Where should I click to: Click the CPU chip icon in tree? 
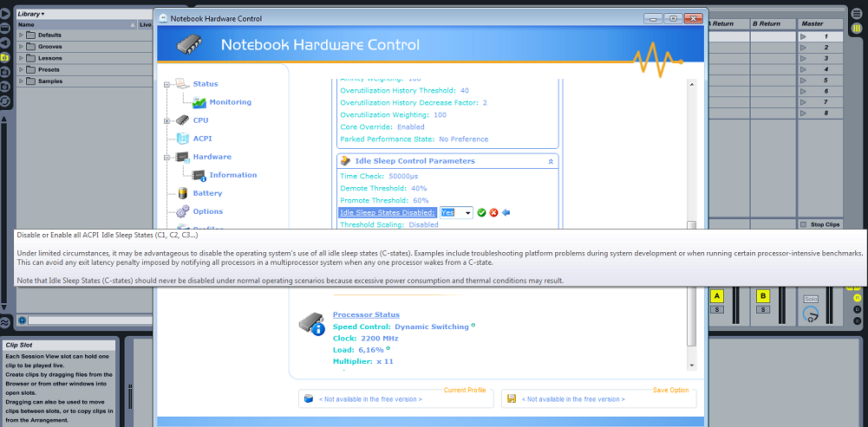click(x=182, y=120)
